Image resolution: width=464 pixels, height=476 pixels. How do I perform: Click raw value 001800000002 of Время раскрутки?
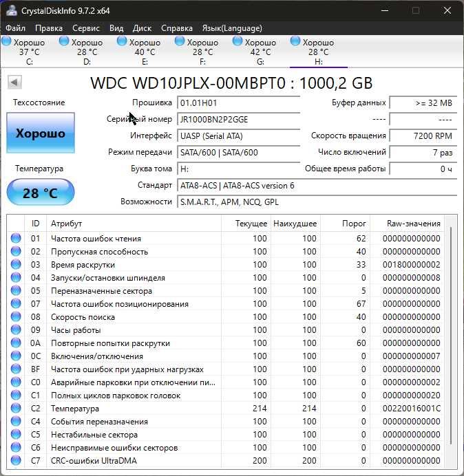412,265
